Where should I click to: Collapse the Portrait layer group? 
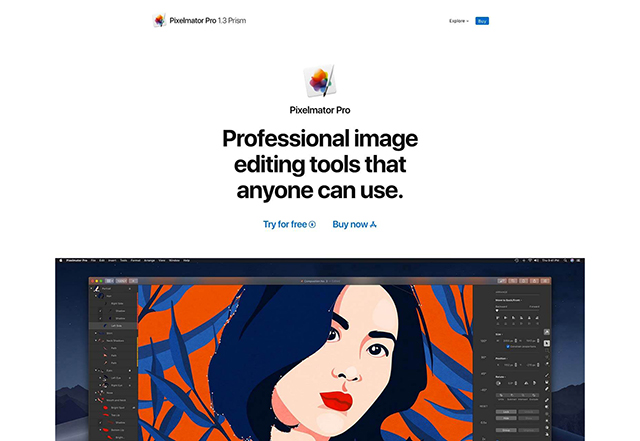91,288
